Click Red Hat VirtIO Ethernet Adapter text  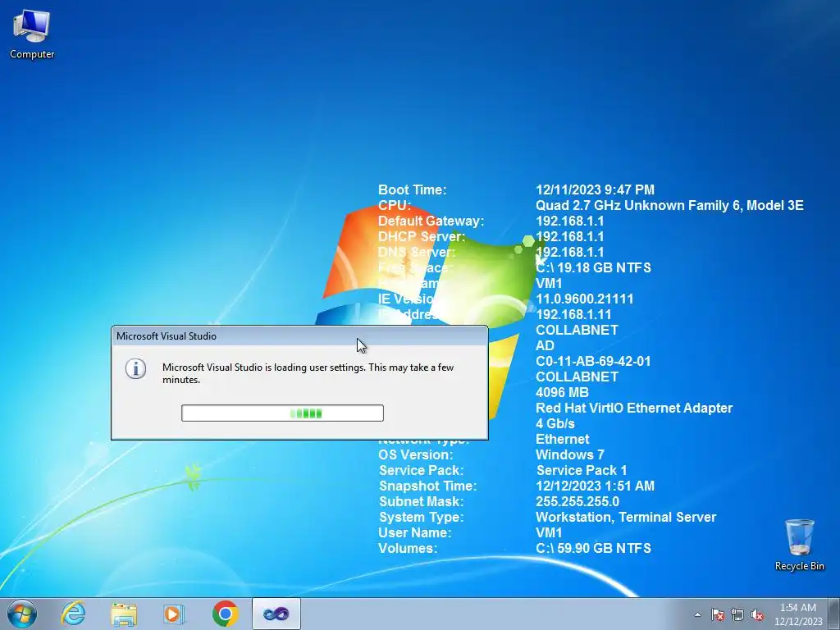(x=634, y=408)
